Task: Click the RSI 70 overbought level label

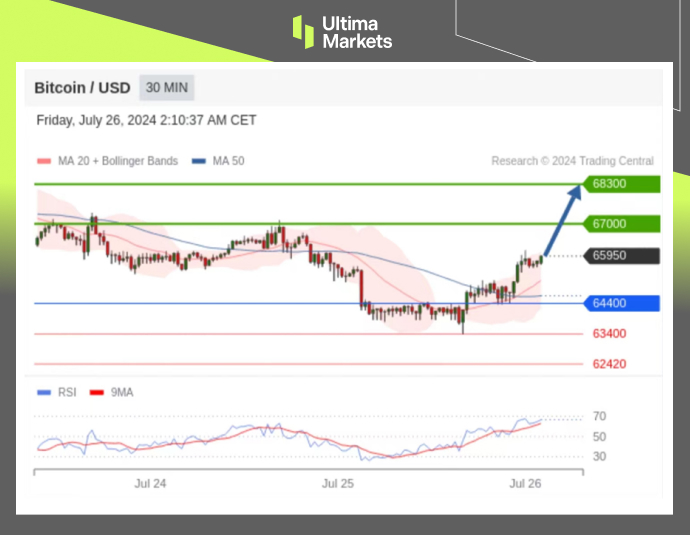Action: [x=599, y=416]
